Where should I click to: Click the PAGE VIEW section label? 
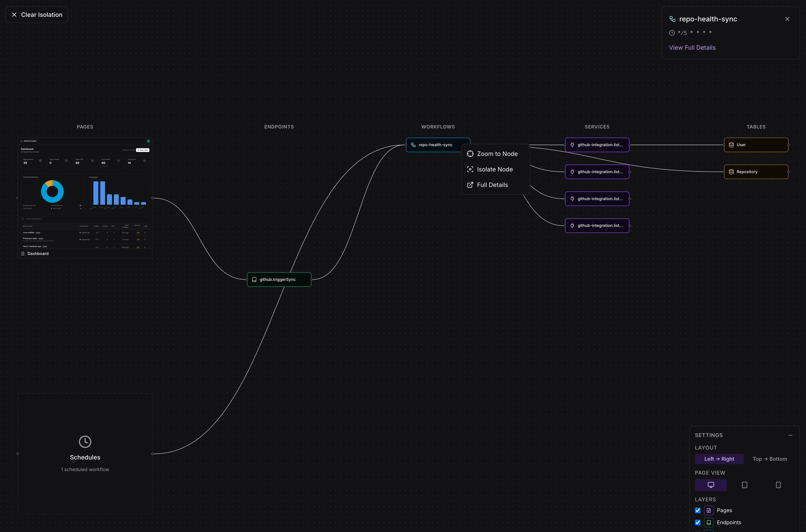pyautogui.click(x=710, y=473)
